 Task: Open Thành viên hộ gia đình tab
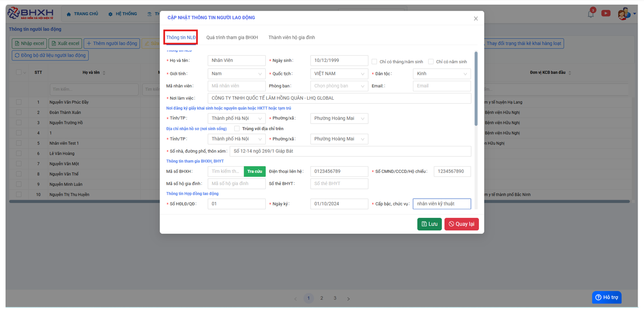[x=292, y=37]
